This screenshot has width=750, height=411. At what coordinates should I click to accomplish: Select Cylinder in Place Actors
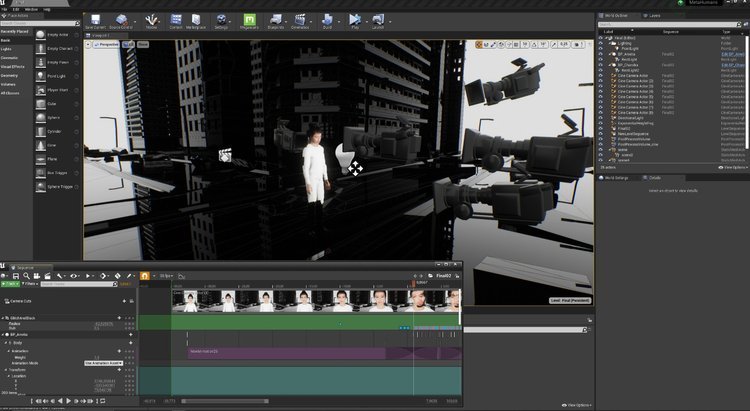tap(57, 132)
